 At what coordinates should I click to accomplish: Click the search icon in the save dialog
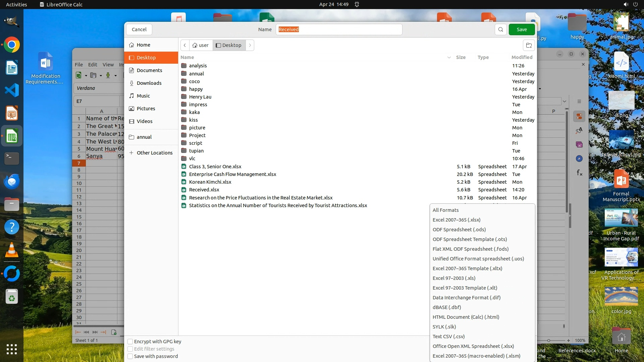tap(500, 29)
